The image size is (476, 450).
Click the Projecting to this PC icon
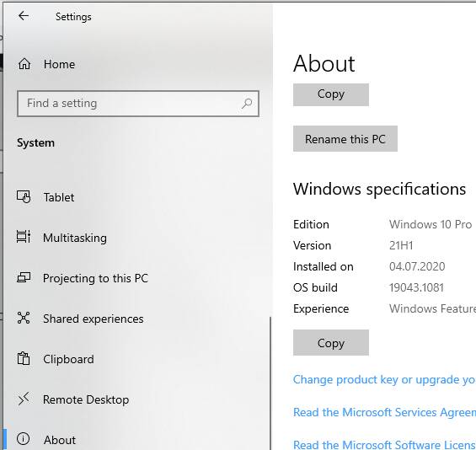[24, 277]
